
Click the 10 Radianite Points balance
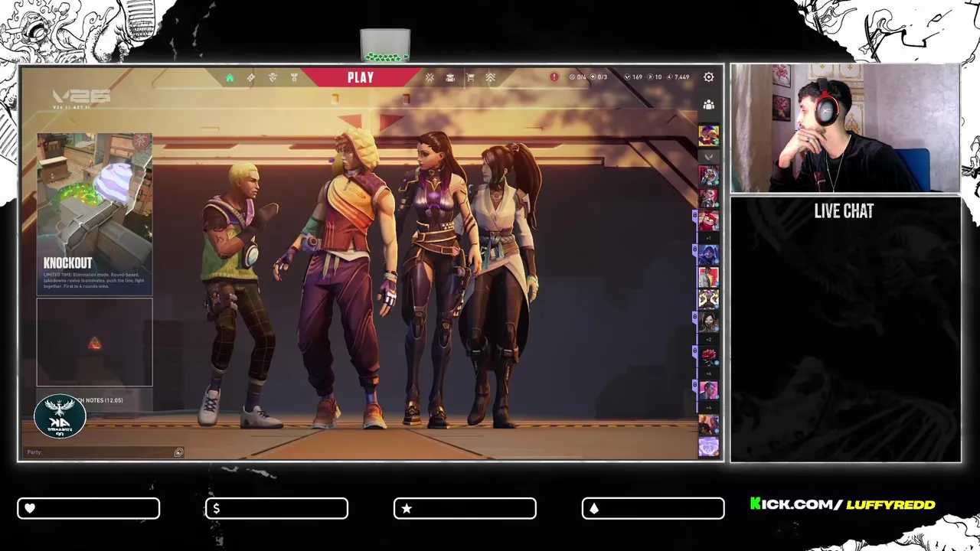click(655, 77)
